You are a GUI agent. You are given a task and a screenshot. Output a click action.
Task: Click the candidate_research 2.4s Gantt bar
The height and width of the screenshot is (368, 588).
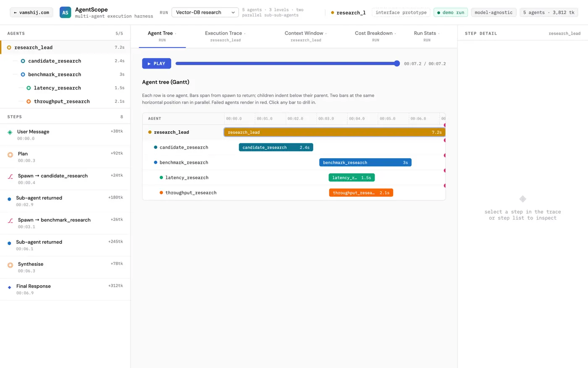point(276,147)
